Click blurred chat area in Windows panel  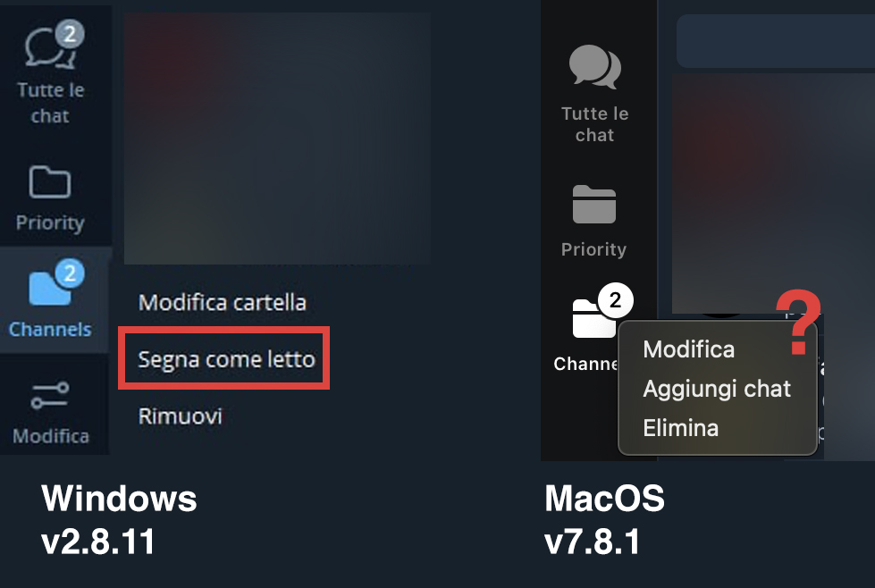tap(277, 139)
